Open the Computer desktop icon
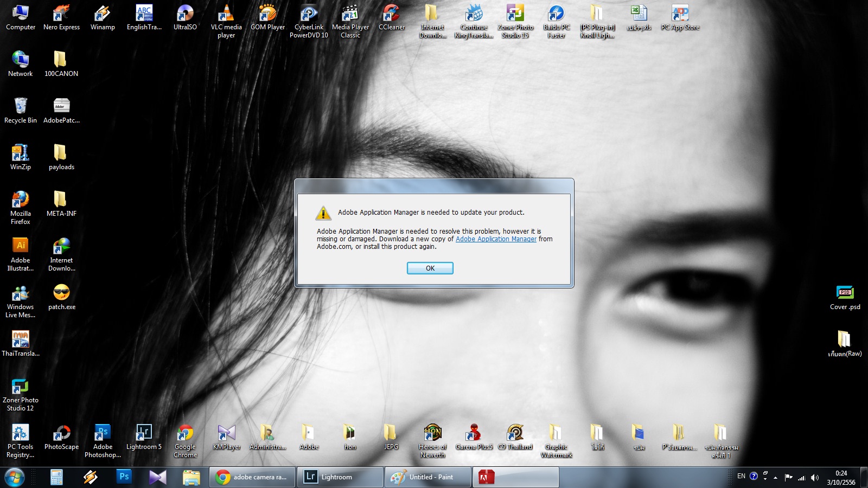 click(21, 17)
